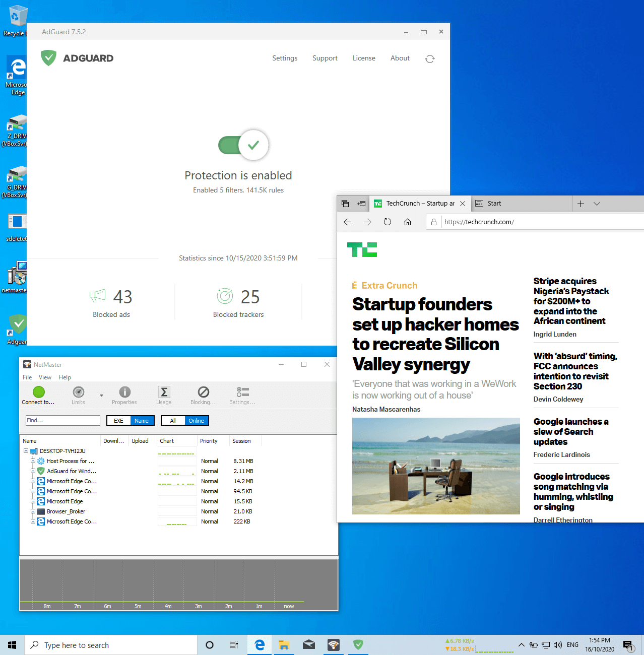Open the AdGuard Settings tab
Image resolution: width=644 pixels, height=655 pixels.
285,58
